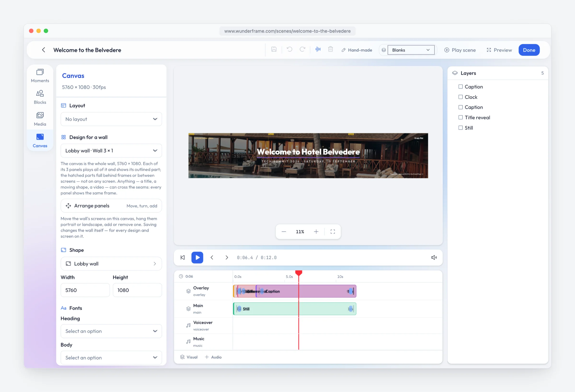Add an Audio track
Image resolution: width=575 pixels, height=392 pixels.
213,357
